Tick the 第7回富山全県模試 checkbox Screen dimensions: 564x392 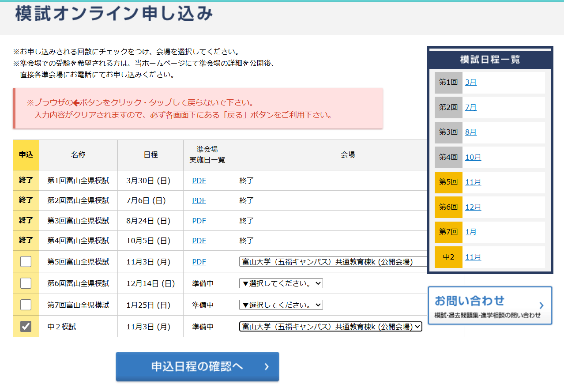26,305
